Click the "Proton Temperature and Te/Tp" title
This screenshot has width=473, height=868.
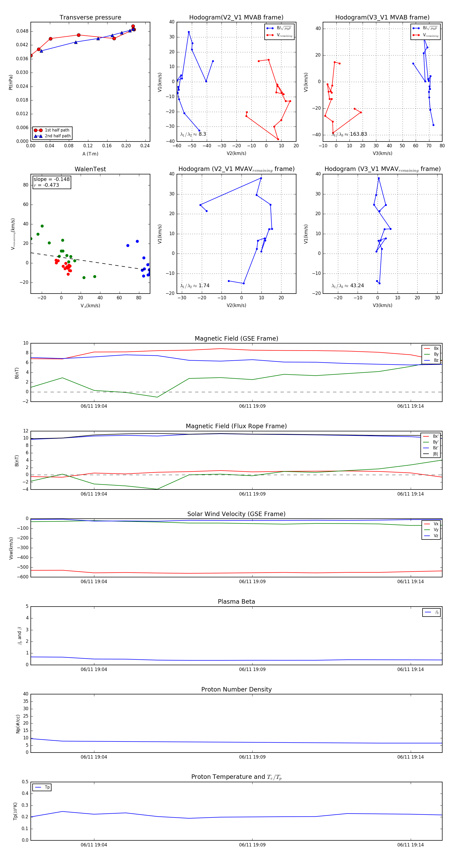tap(236, 777)
